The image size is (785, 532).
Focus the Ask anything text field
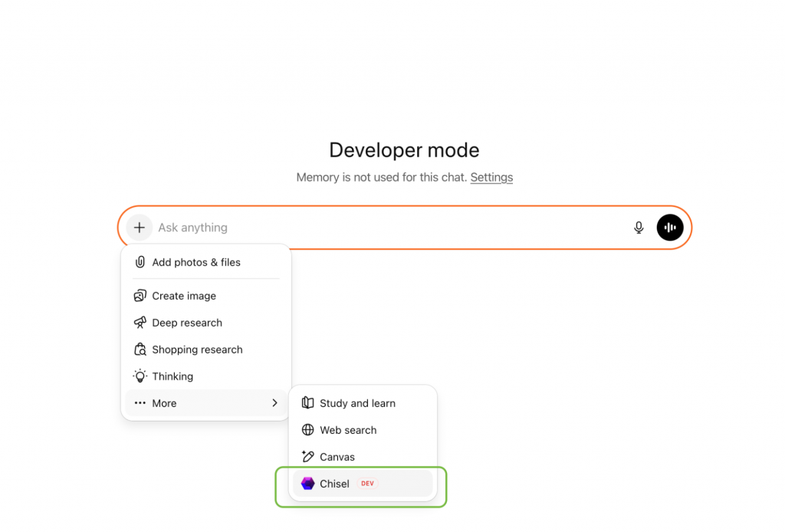[x=383, y=228]
